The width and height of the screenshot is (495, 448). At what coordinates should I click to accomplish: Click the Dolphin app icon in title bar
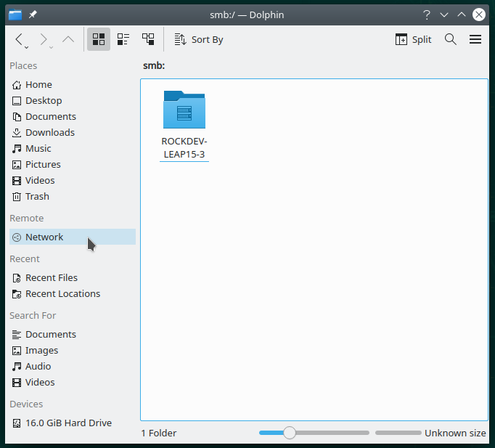click(15, 15)
